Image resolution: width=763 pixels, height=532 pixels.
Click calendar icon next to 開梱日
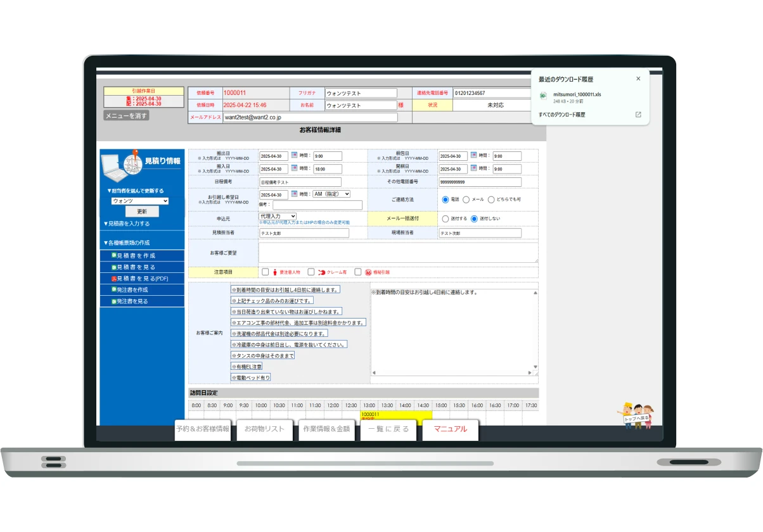click(473, 168)
